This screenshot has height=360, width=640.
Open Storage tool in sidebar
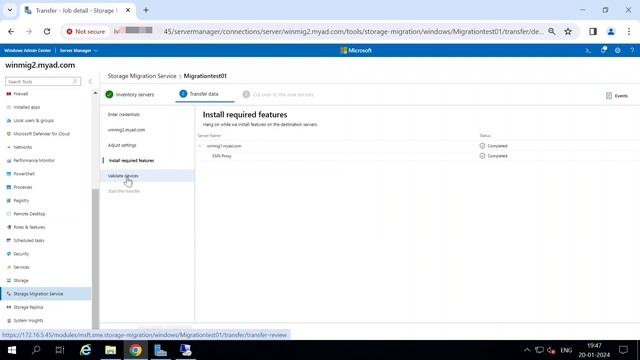click(20, 281)
